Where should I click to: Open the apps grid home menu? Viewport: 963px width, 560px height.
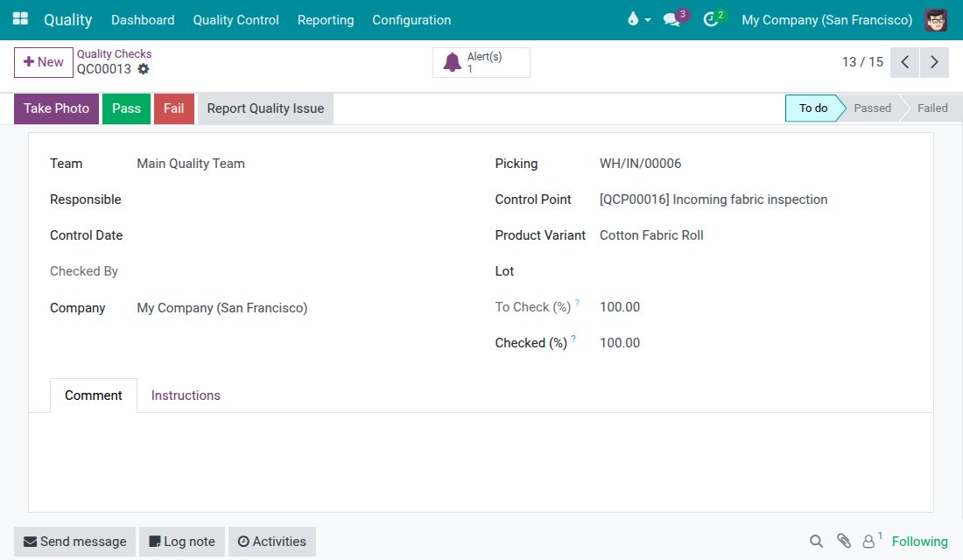coord(20,19)
